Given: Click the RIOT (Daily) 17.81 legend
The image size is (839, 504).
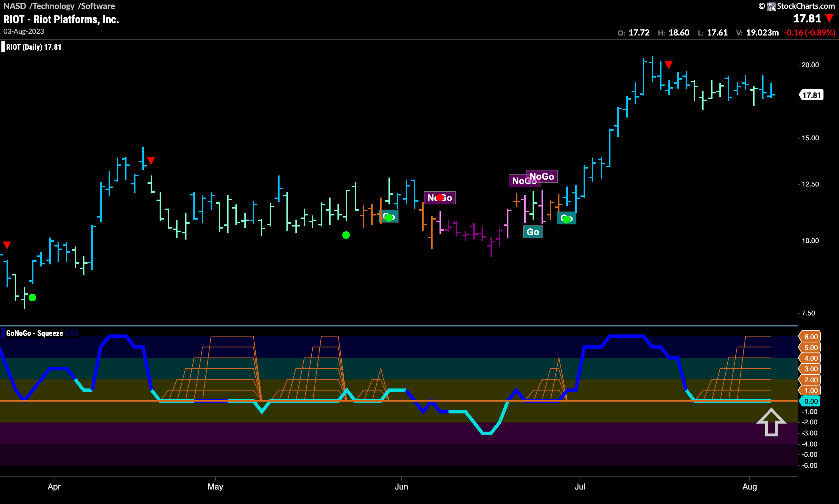Looking at the screenshot, I should click(x=33, y=47).
